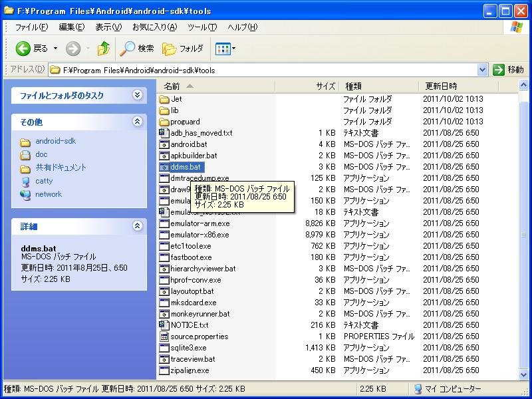Expand the ファイルとフォルダのタスク panel
The image size is (532, 399).
coord(138,95)
